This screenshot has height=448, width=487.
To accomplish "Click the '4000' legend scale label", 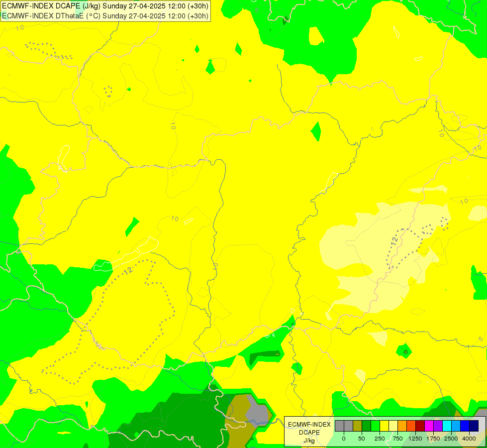I will (469, 439).
